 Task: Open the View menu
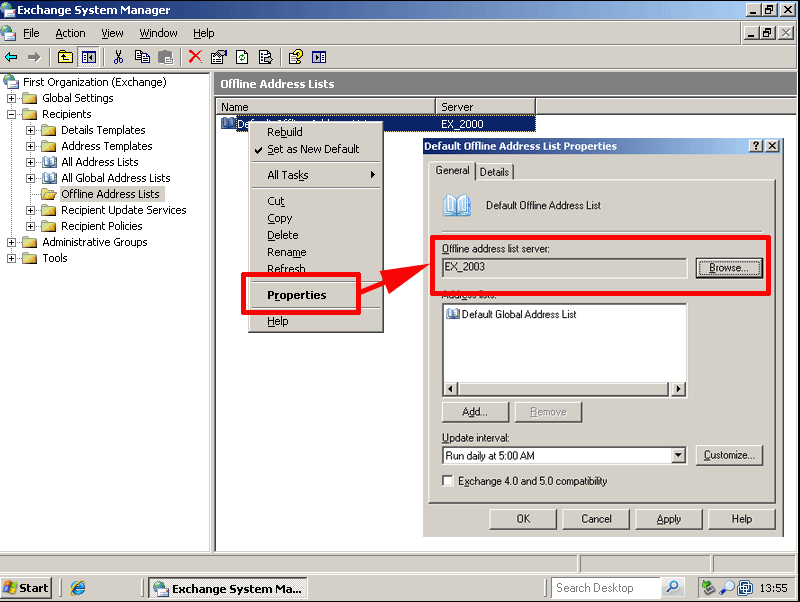(112, 33)
